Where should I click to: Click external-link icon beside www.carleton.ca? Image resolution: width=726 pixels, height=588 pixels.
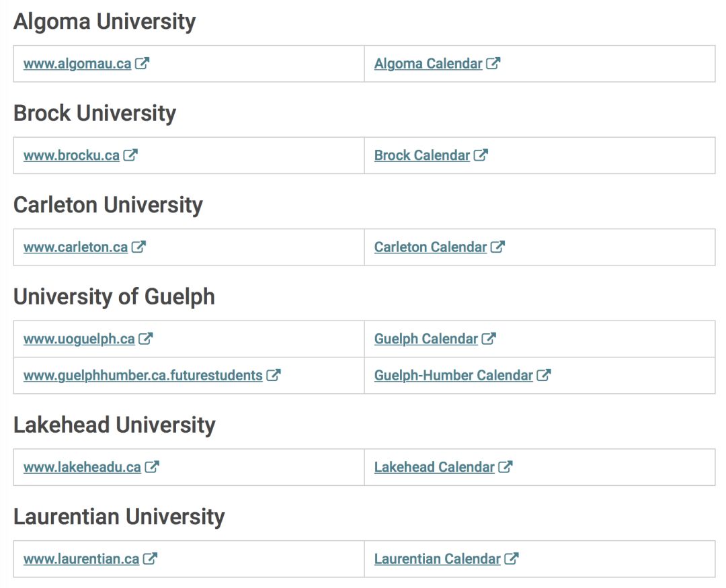(x=138, y=247)
